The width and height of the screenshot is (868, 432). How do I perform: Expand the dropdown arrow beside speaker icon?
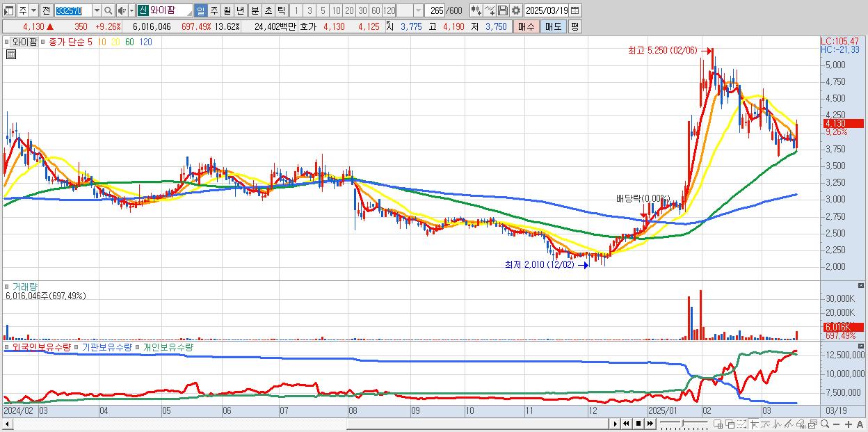coord(131,10)
